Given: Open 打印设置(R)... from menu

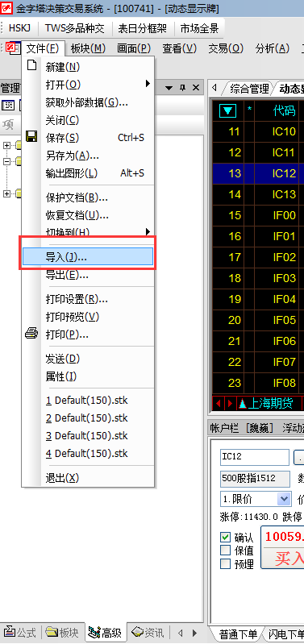Looking at the screenshot, I should click(88, 298).
